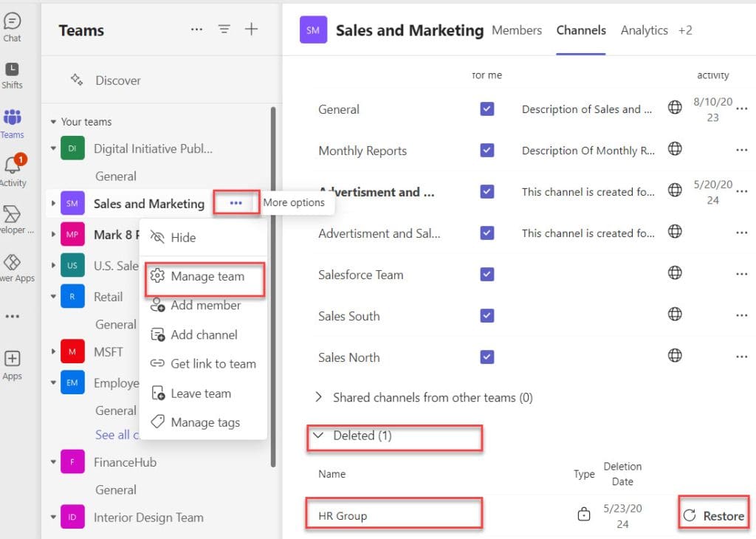
Task: Toggle show checkbox for Sales South
Action: [487, 316]
